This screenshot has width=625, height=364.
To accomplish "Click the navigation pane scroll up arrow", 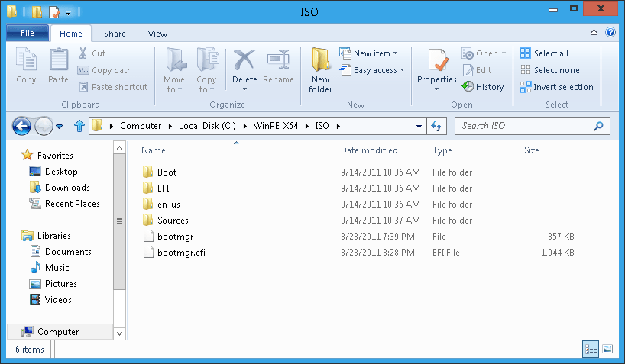I will [x=120, y=148].
